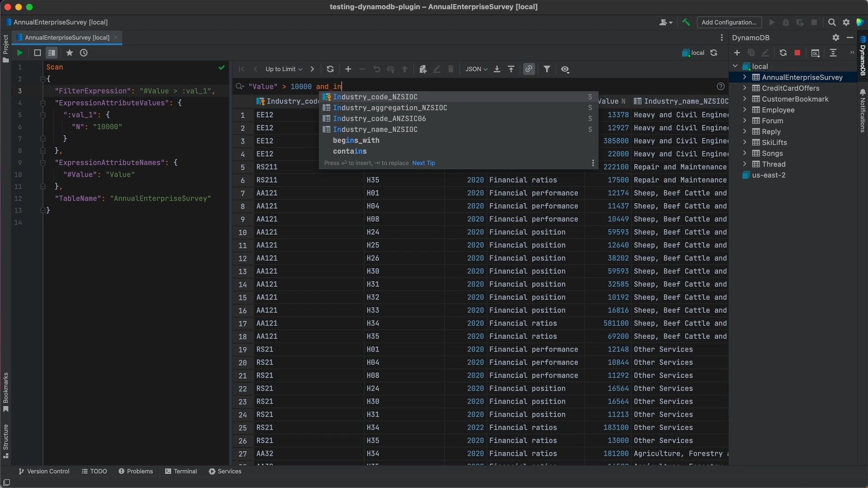Expand the Employee table node
Viewport: 868px width, 488px height.
click(745, 110)
